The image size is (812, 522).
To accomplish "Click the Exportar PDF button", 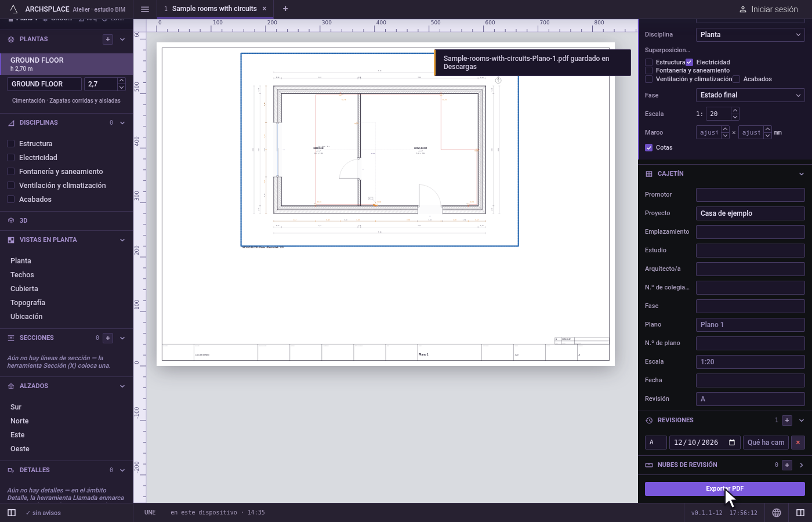I will click(725, 489).
